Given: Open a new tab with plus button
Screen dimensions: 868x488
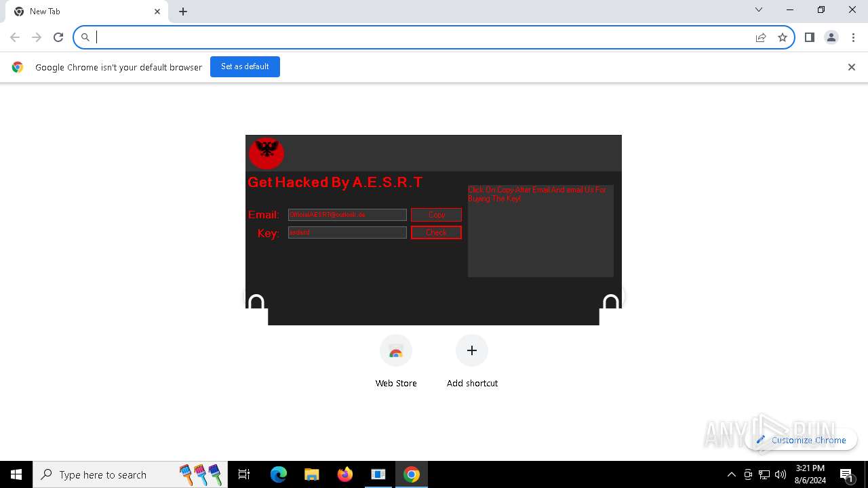Looking at the screenshot, I should click(183, 12).
